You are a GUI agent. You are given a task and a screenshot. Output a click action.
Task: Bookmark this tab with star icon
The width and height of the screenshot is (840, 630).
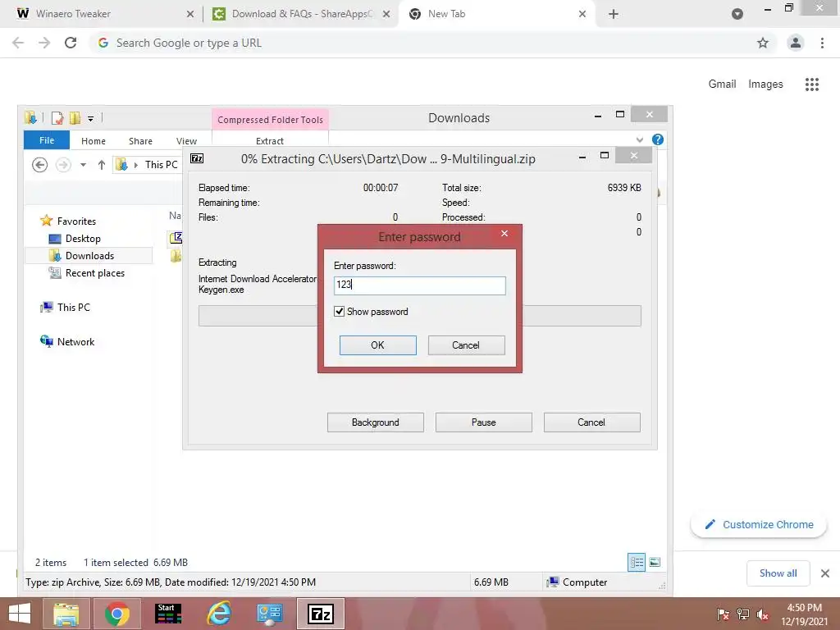[763, 43]
